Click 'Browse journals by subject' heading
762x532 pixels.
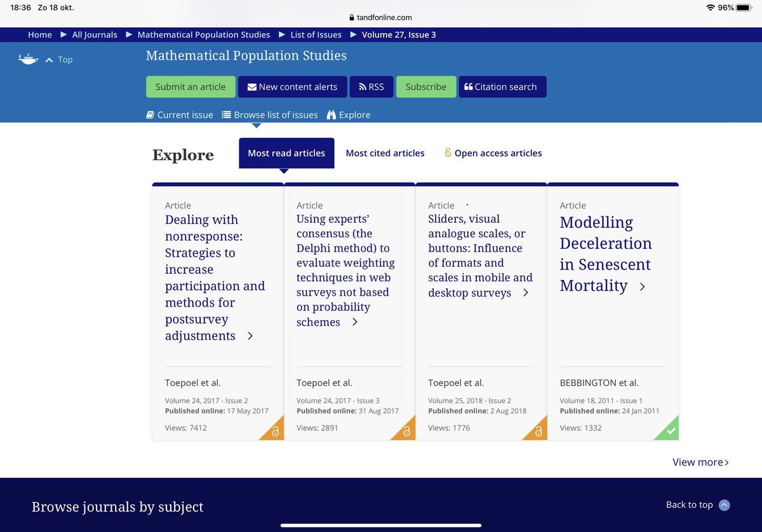coord(117,507)
